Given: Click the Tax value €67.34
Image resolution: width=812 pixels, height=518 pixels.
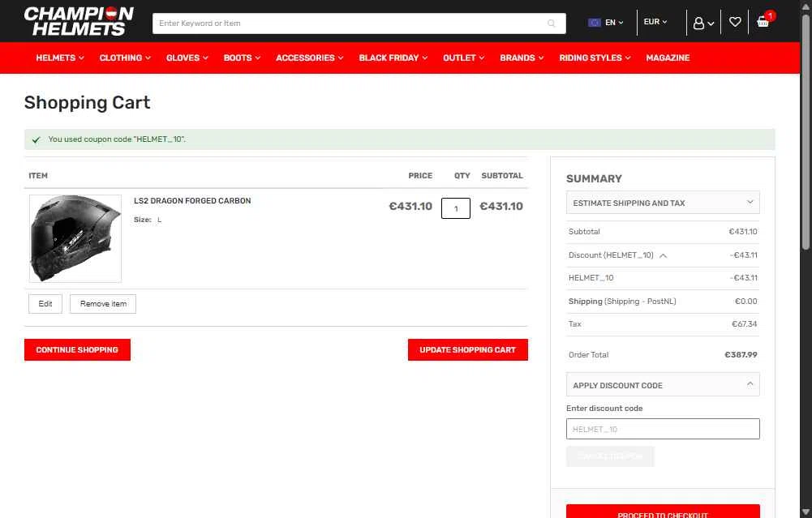Looking at the screenshot, I should [744, 324].
